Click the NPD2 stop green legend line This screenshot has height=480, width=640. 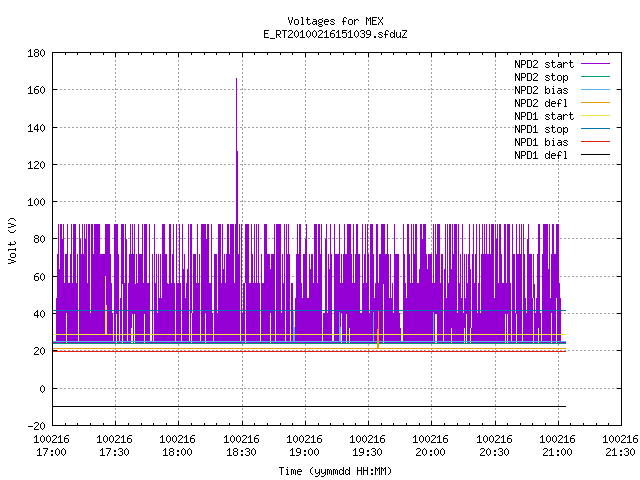pyautogui.click(x=595, y=77)
